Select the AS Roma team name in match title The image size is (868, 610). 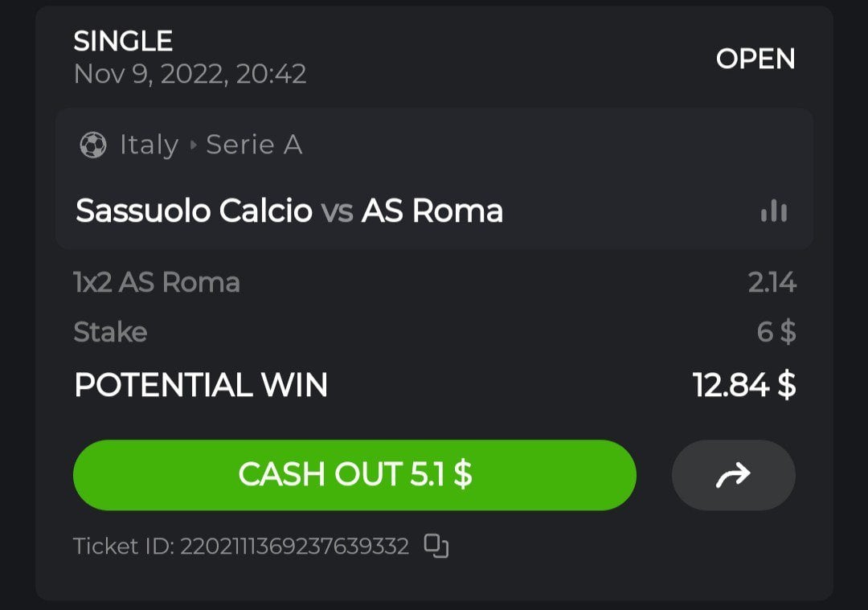432,211
